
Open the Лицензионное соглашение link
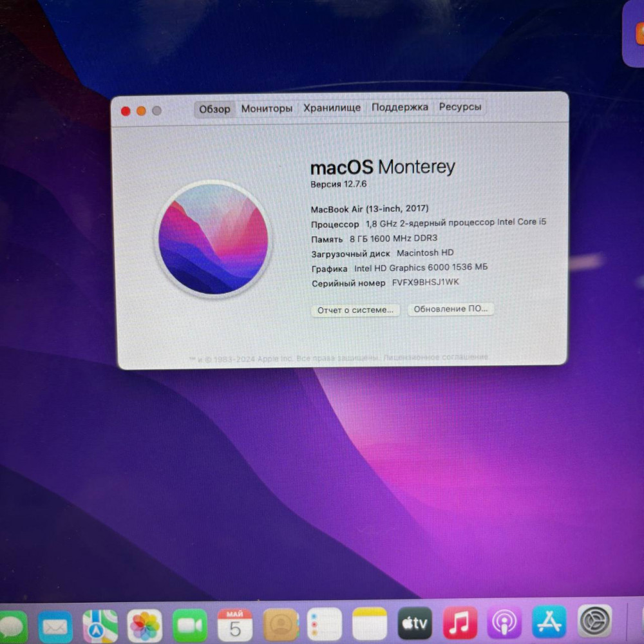(x=435, y=357)
